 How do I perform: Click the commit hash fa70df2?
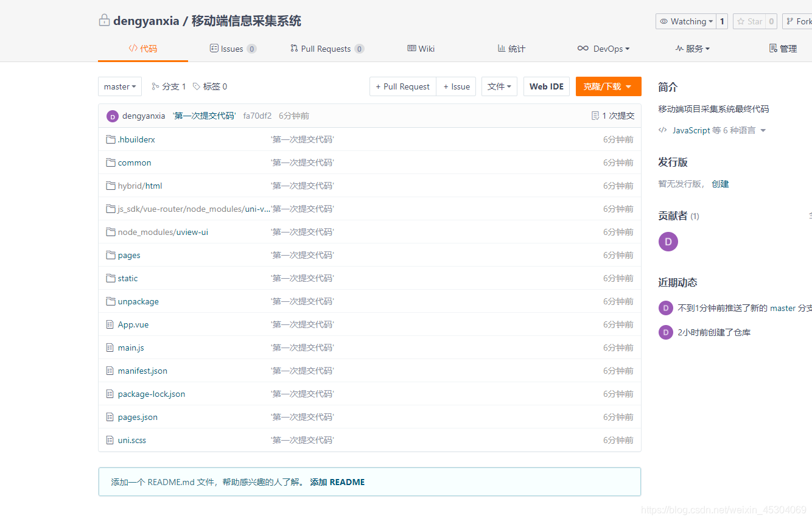pos(257,116)
